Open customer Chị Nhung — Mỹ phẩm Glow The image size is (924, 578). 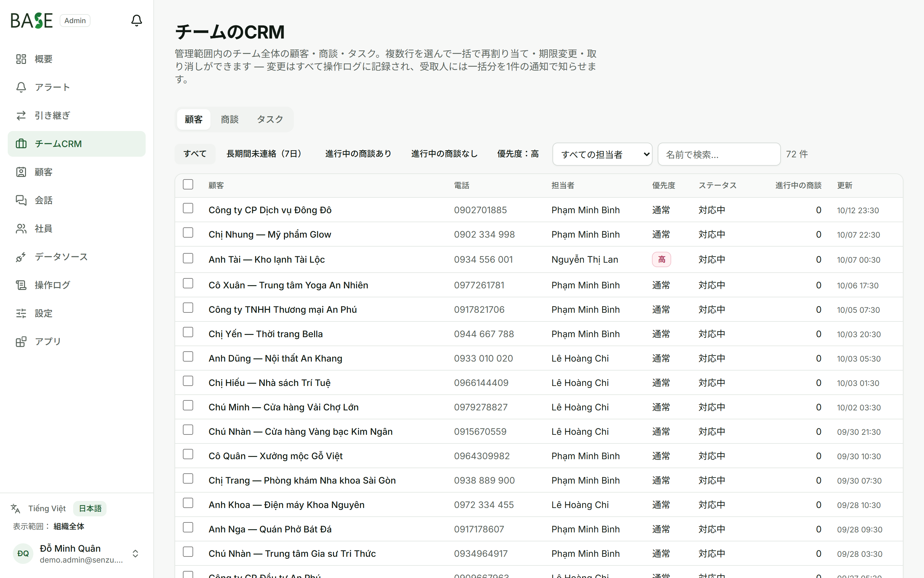click(x=269, y=234)
